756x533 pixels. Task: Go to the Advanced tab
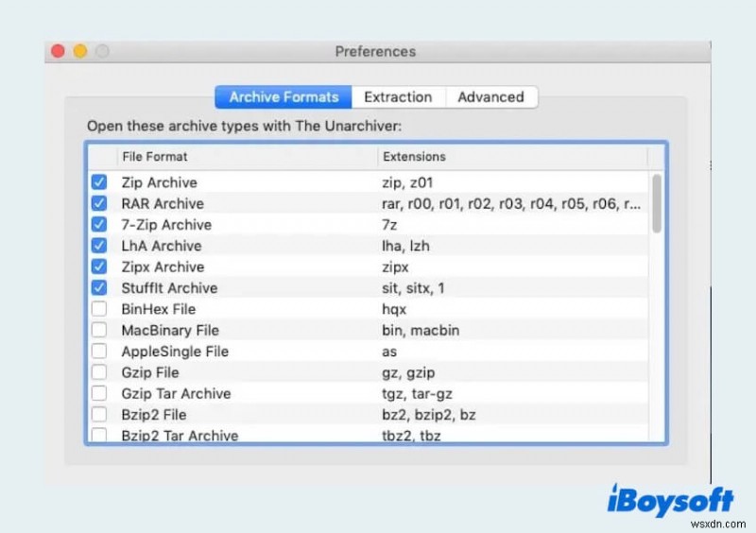(x=490, y=97)
